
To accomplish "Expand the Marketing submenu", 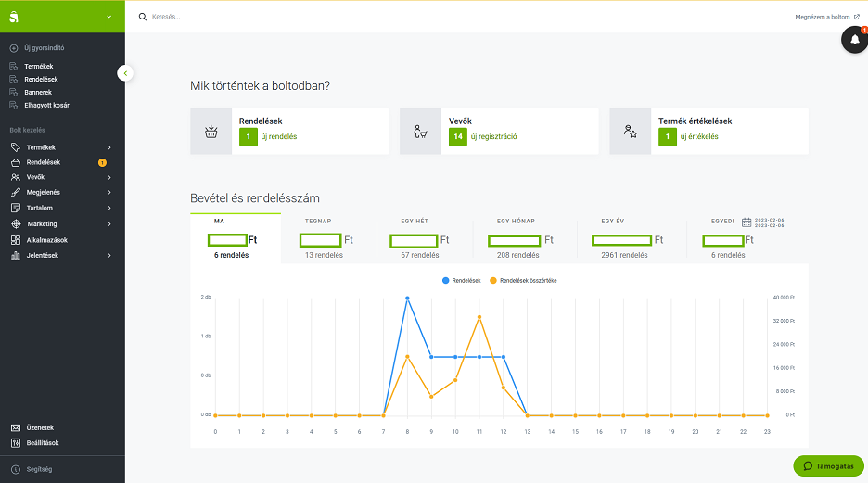I will [x=108, y=224].
